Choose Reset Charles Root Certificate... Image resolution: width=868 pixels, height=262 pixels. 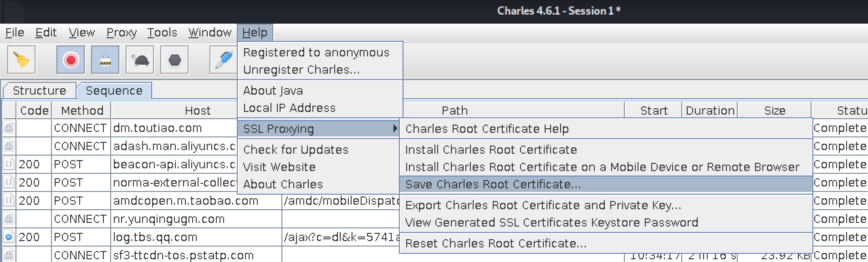click(x=606, y=243)
